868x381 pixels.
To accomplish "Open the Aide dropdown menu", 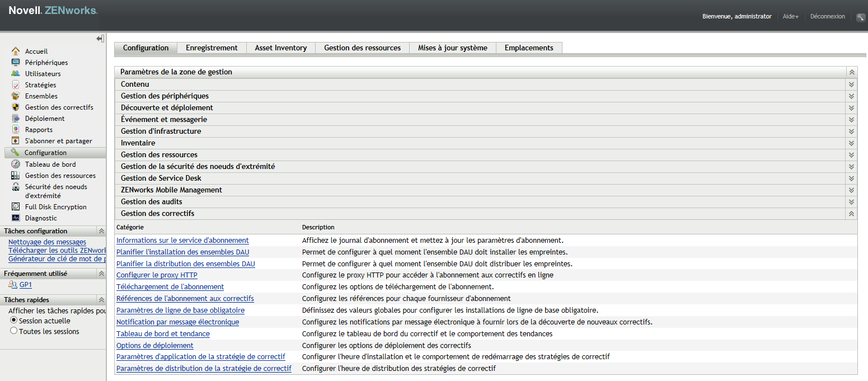I will [790, 16].
